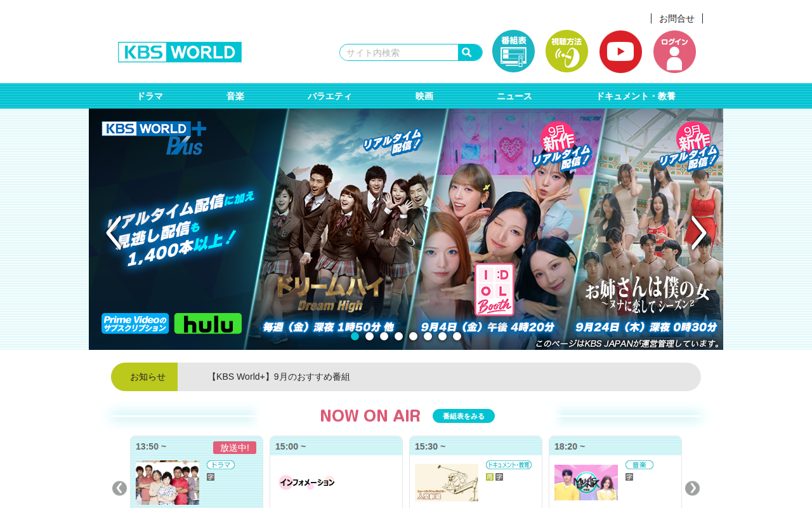Select the fifth carousel dot

coord(414,337)
